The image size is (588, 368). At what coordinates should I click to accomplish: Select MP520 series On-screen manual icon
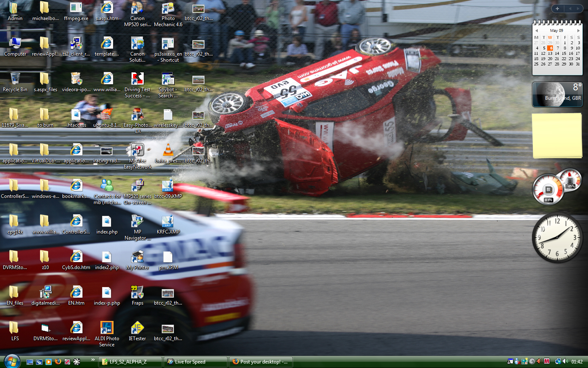(x=137, y=192)
